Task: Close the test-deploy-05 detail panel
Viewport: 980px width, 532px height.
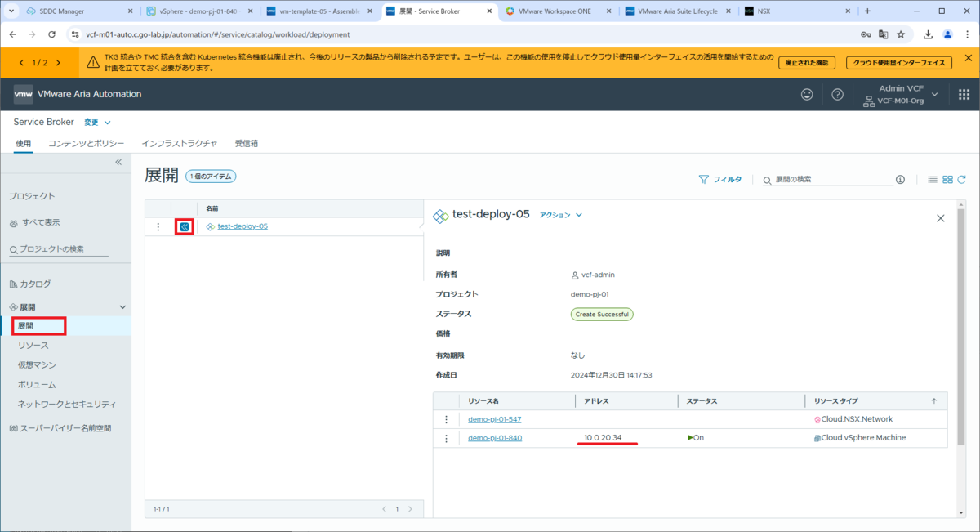Action: tap(940, 218)
